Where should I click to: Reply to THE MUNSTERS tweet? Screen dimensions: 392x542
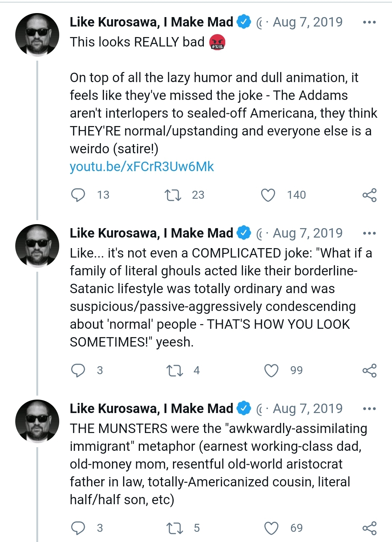point(78,528)
